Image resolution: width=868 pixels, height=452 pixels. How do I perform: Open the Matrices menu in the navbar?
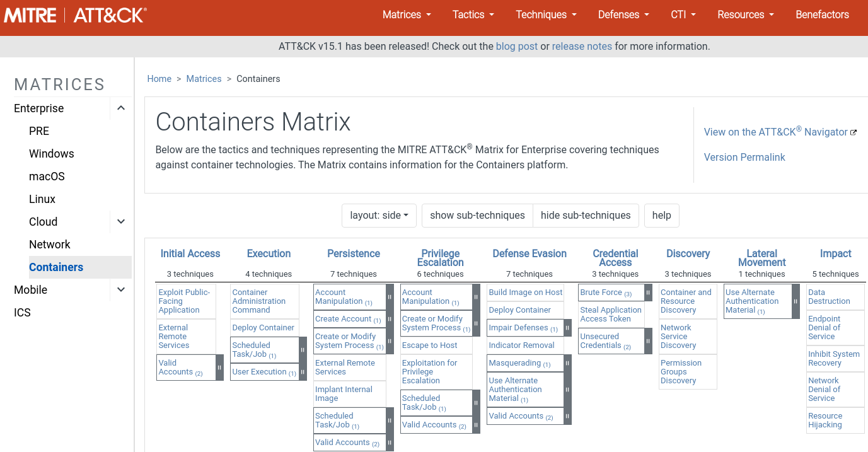click(407, 14)
